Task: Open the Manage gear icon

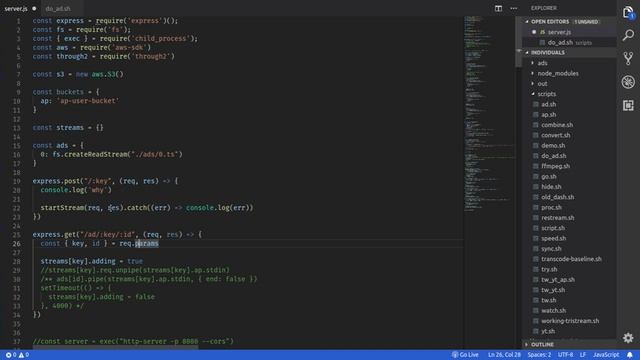Action: click(628, 338)
